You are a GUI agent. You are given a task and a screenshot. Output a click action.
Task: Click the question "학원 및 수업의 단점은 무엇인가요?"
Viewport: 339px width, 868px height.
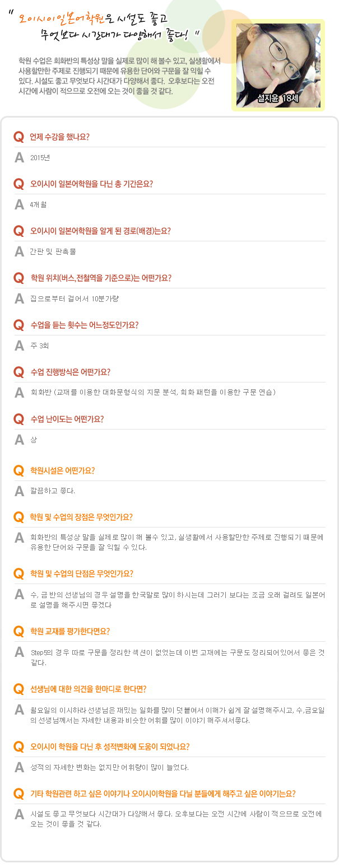coord(81,574)
